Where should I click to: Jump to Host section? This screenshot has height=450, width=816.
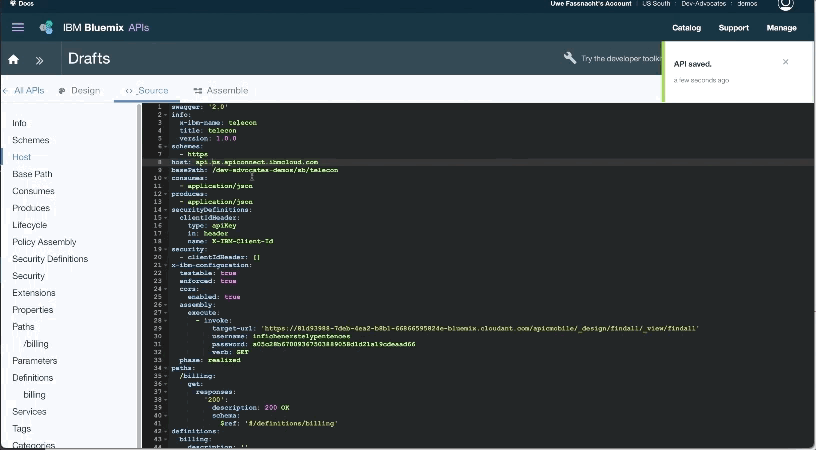click(x=21, y=157)
